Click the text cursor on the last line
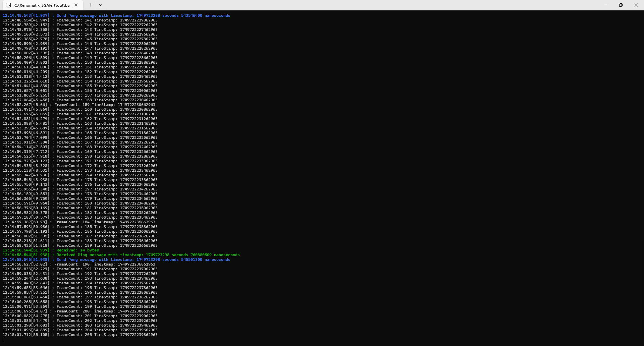Screen dimensions: 644x346 [3, 339]
